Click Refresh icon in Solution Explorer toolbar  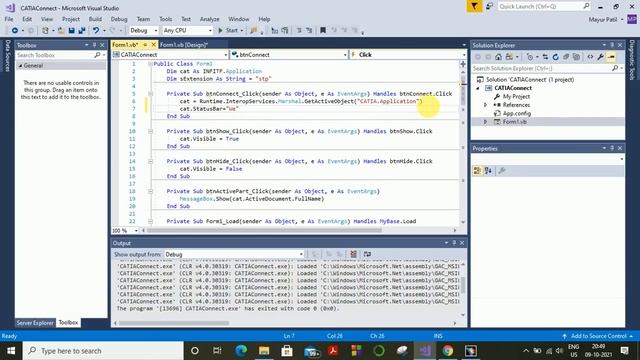tap(556, 57)
